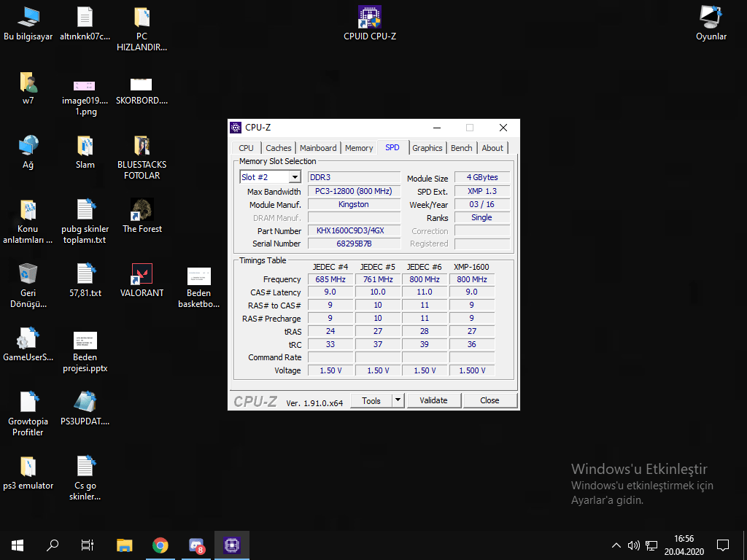Show hidden system tray icons
Viewport: 747px width, 560px height.
[x=616, y=545]
